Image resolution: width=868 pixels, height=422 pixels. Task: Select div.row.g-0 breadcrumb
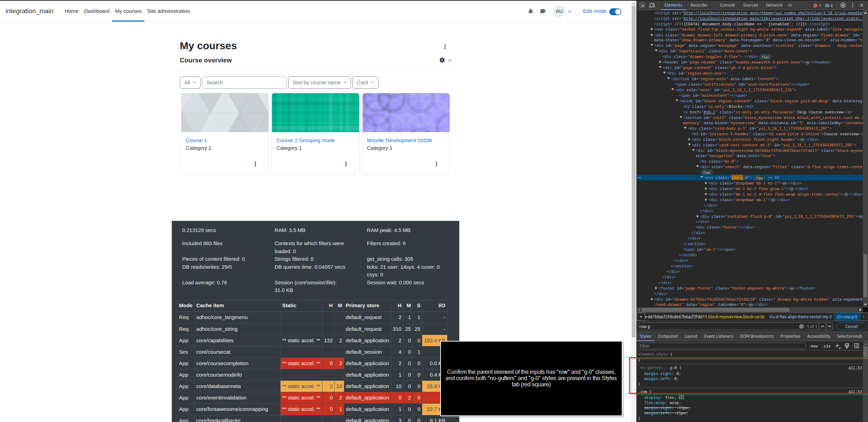point(847,317)
